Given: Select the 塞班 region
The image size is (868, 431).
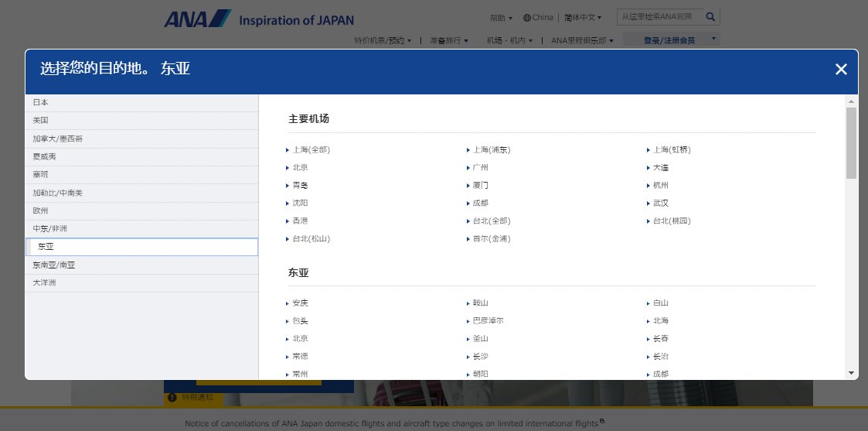Looking at the screenshot, I should (141, 175).
